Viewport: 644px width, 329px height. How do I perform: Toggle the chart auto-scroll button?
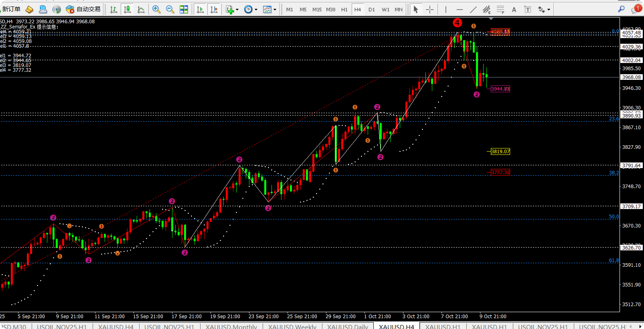(x=200, y=9)
